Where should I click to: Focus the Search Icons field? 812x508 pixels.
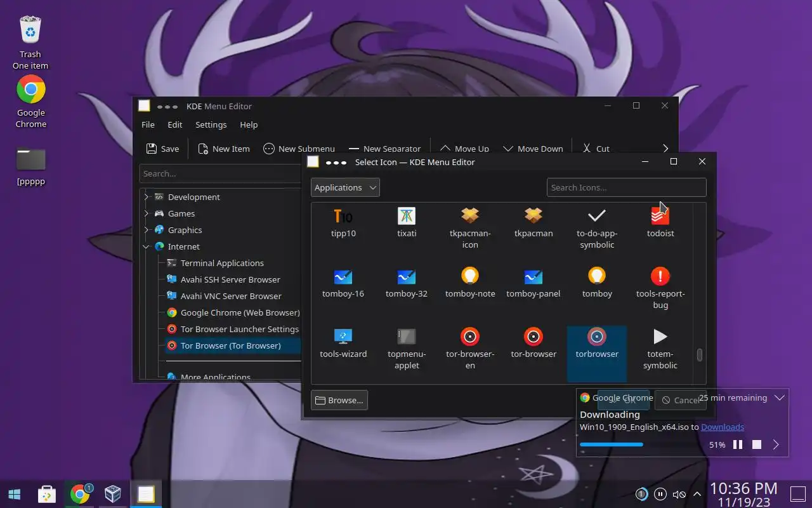click(627, 187)
